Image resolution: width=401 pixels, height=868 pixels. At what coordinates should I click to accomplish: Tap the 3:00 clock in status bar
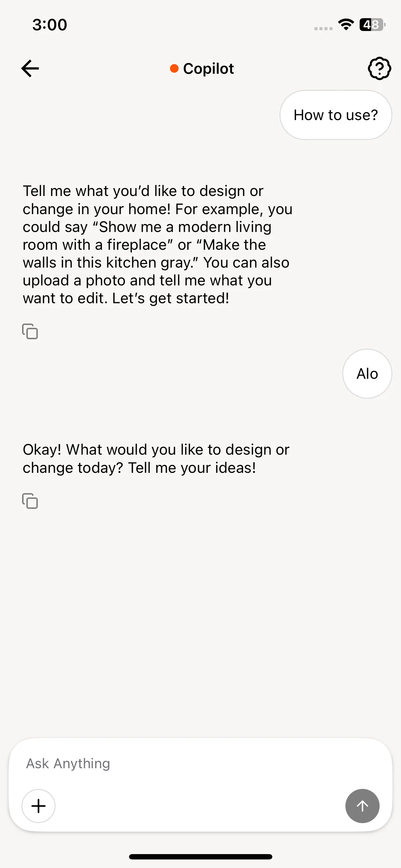tap(50, 25)
